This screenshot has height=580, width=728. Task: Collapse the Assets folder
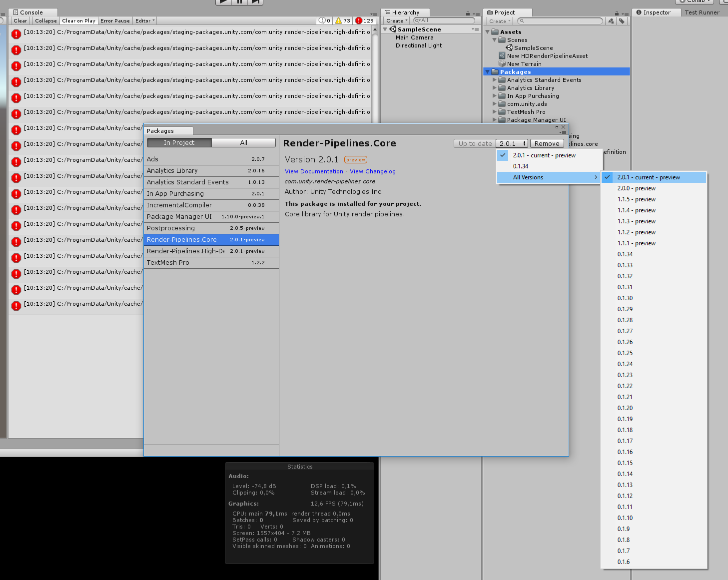click(x=488, y=32)
